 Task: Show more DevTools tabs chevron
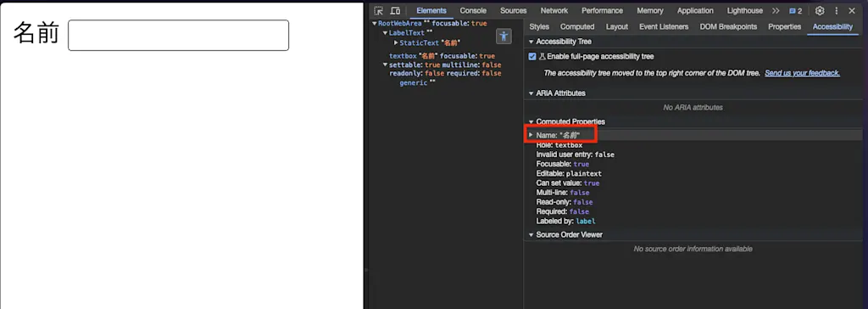[776, 10]
